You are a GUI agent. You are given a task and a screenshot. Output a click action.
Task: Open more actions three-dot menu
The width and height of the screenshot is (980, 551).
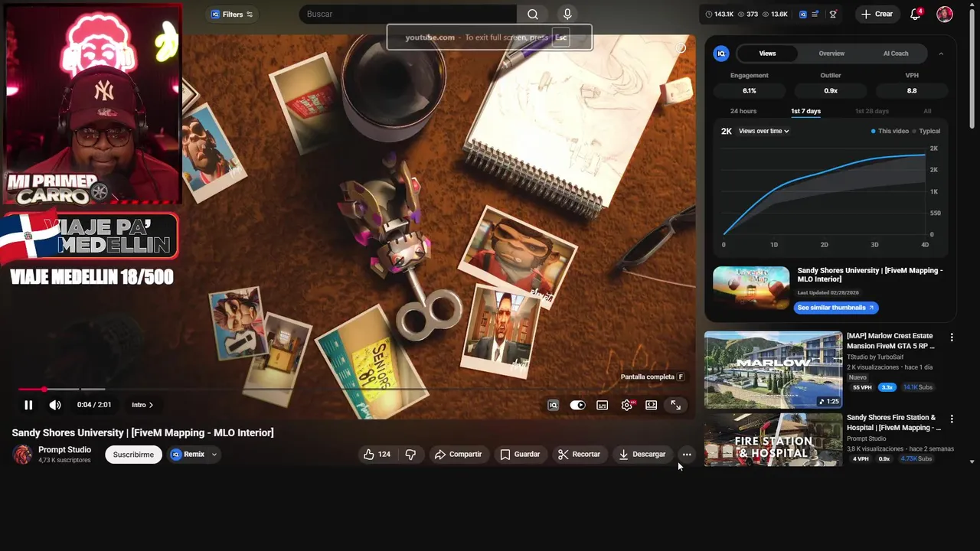(x=687, y=455)
